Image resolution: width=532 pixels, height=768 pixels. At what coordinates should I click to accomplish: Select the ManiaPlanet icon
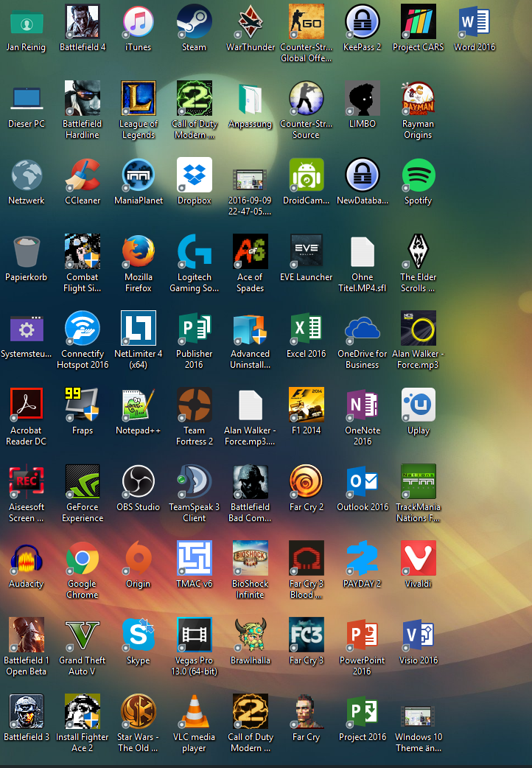(139, 175)
